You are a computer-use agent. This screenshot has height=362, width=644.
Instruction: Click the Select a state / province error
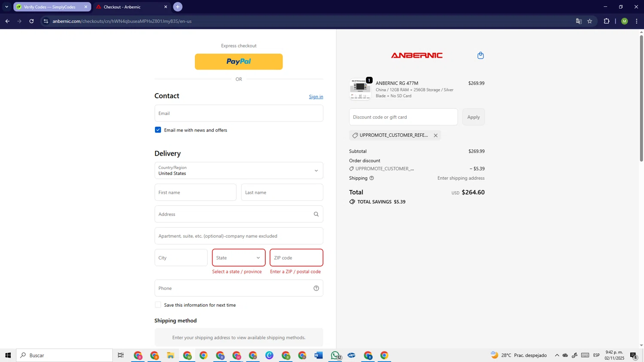[237, 271]
